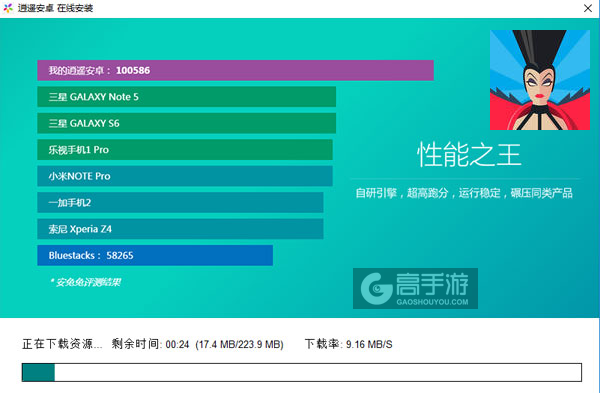
Task: Click the 自研引擎 description line
Action: pyautogui.click(x=464, y=193)
